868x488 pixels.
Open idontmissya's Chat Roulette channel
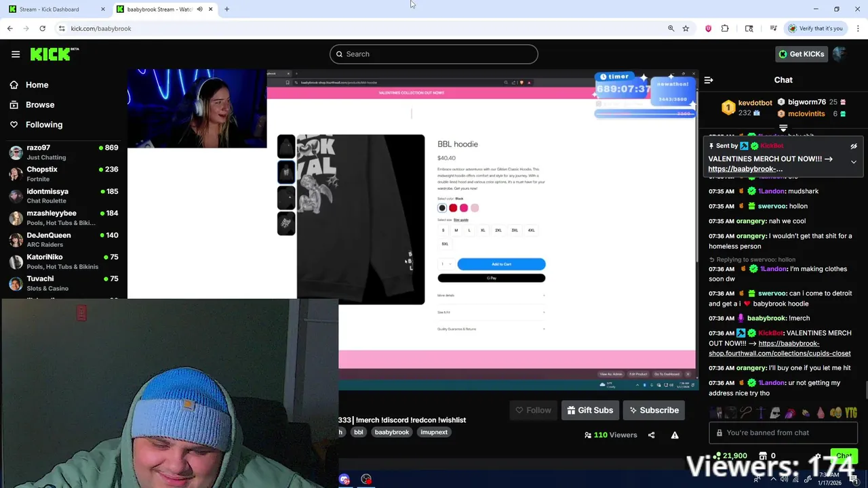pyautogui.click(x=64, y=196)
